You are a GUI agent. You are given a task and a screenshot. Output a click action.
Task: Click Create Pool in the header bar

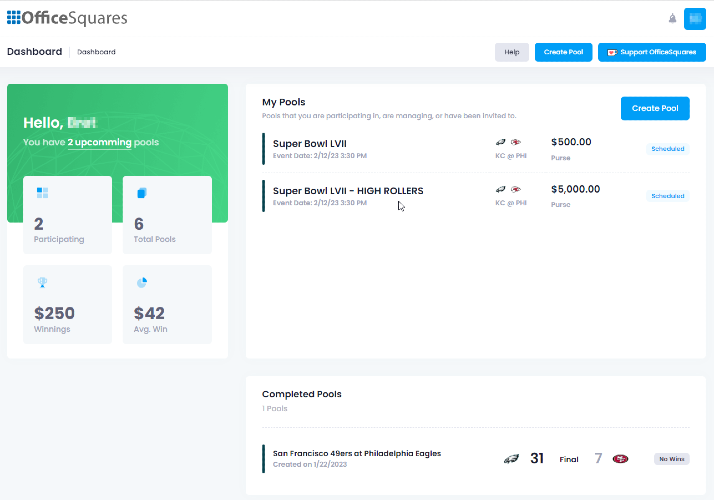pos(563,52)
